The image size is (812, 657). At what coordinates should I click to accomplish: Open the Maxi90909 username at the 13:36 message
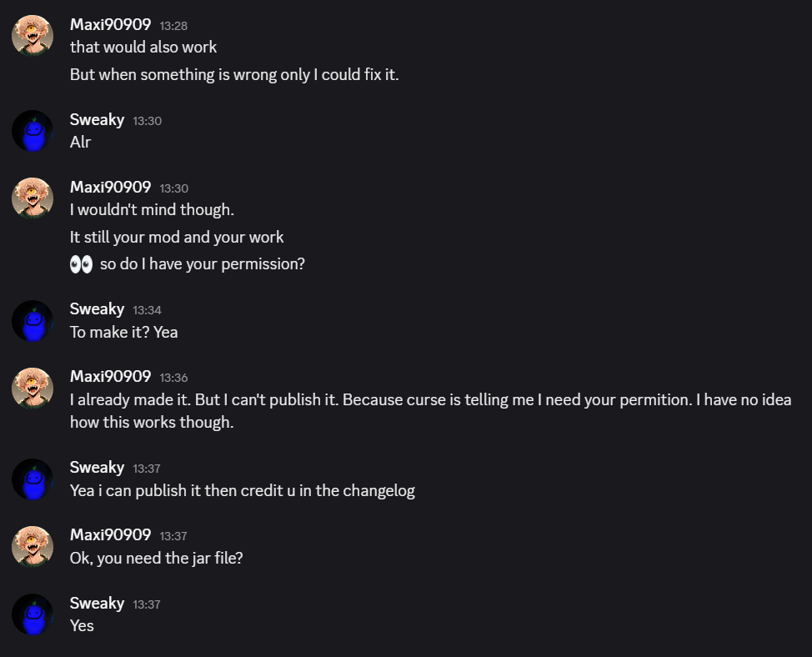[x=110, y=377]
